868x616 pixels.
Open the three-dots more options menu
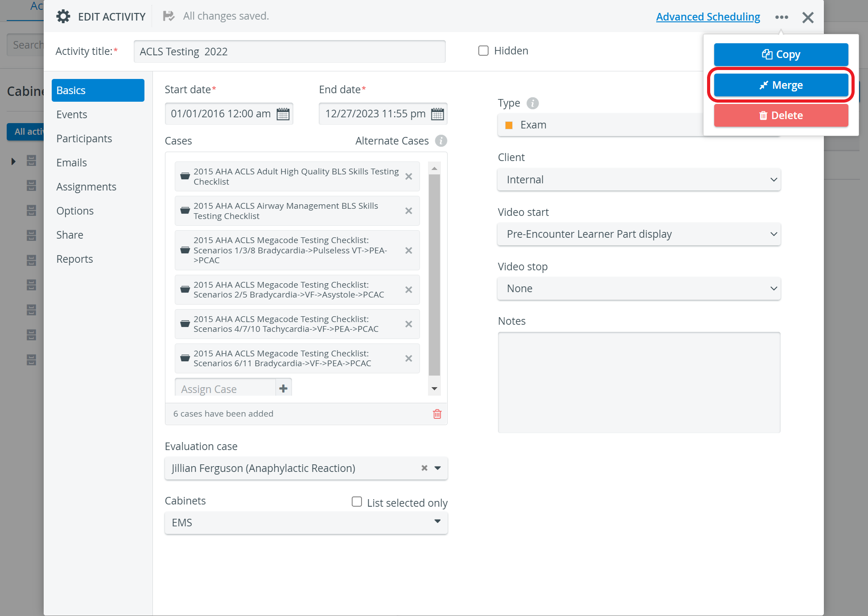(782, 17)
